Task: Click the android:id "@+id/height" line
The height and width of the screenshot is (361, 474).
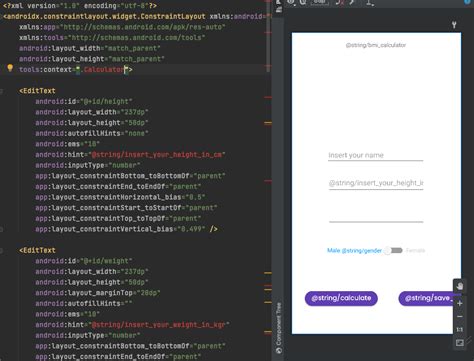Action: pyautogui.click(x=84, y=101)
